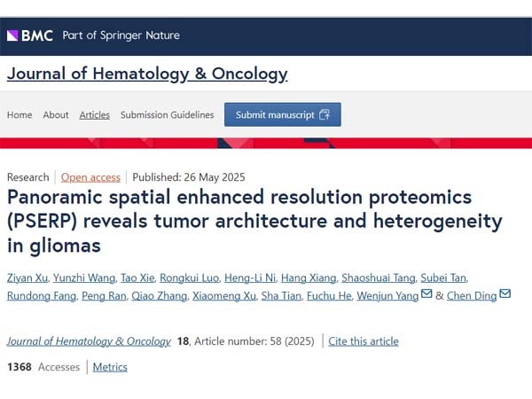Click the article title heading
532x399 pixels.
(x=254, y=220)
